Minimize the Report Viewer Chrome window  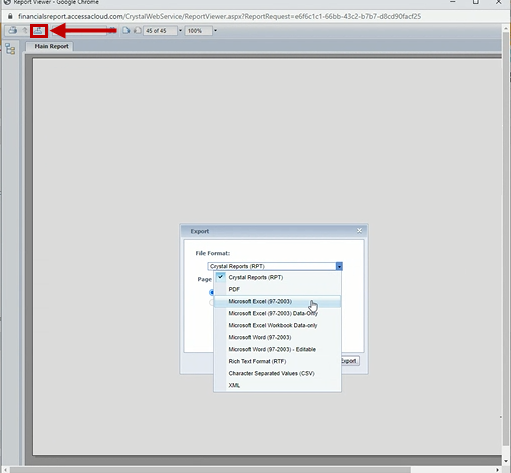pos(453,2)
